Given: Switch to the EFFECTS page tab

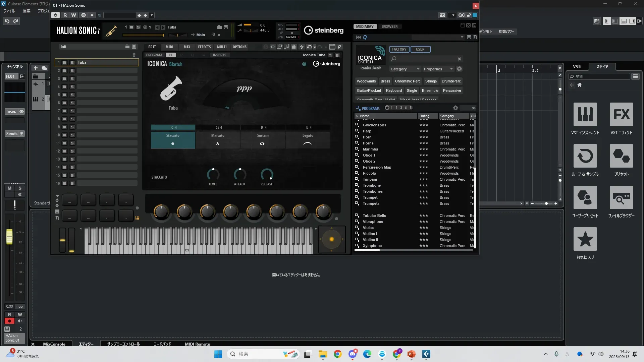Looking at the screenshot, I should pyautogui.click(x=204, y=47).
